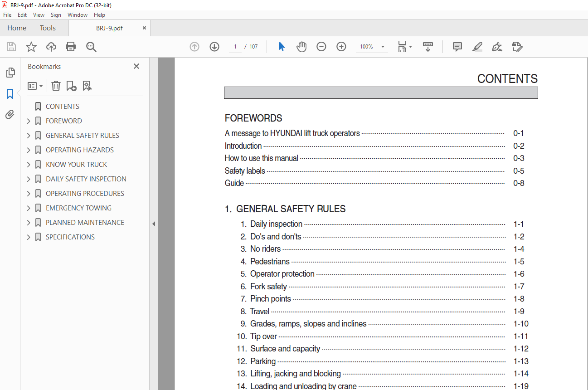Add the file to starred favorites
Viewport: 588px width, 390px height.
pos(31,47)
